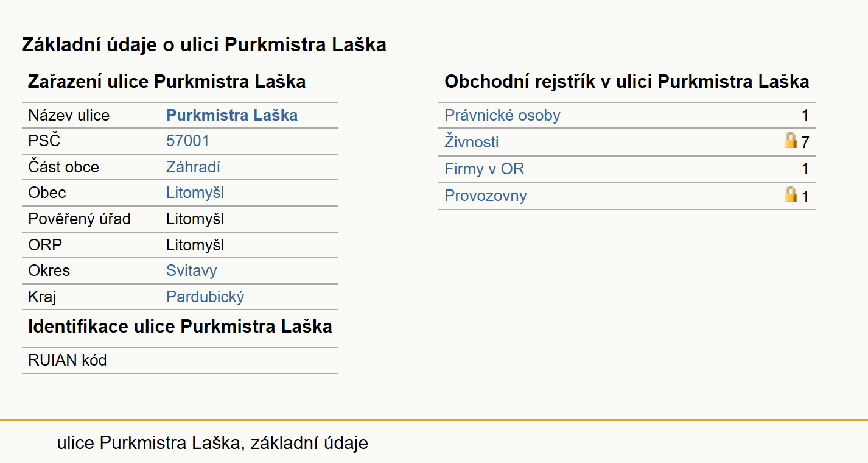
Task: Open the Purkmistra Laška street name link
Action: point(232,115)
